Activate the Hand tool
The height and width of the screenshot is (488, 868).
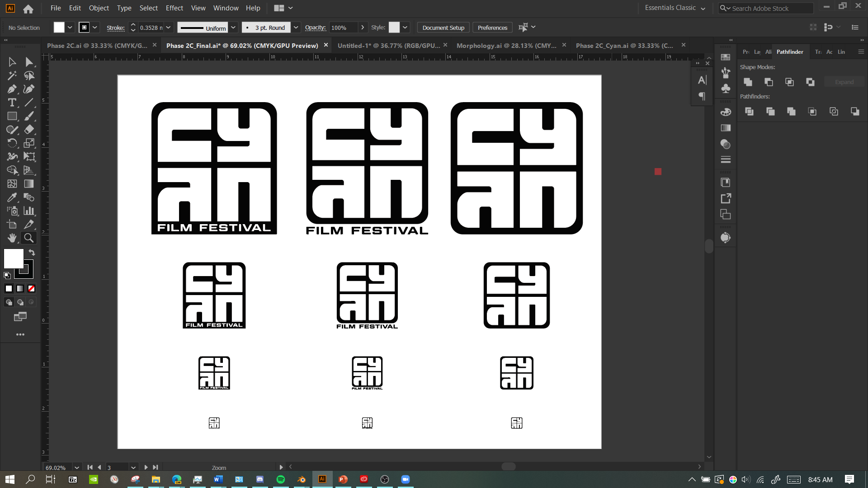click(12, 238)
